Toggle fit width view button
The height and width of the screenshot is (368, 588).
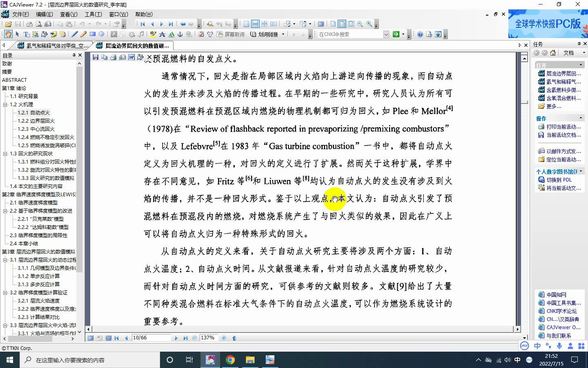(x=342, y=24)
